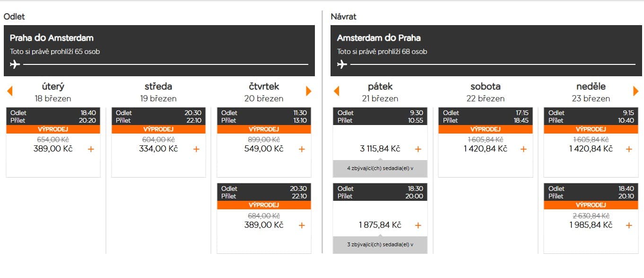
Task: Select the sobota 22 březen date heading
Action: pos(486,92)
